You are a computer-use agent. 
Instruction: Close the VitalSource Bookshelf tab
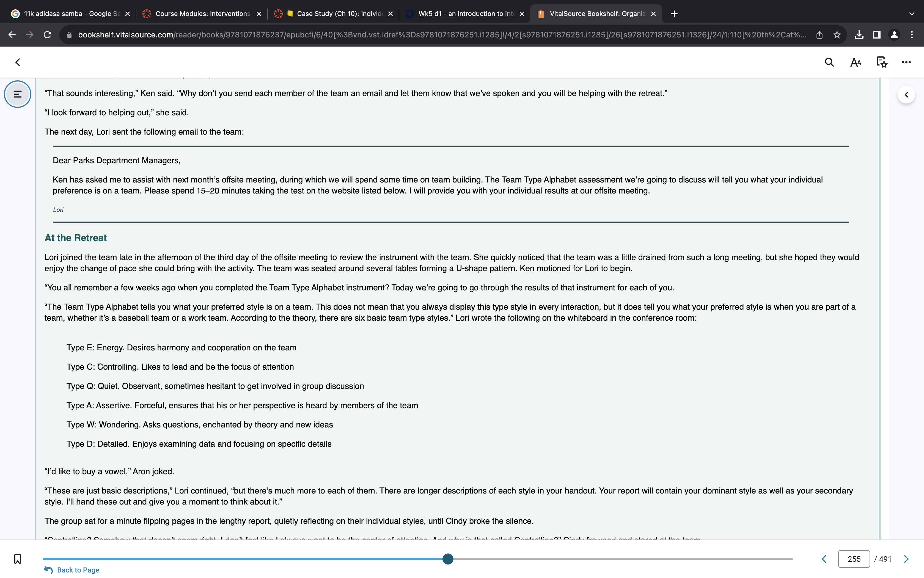tap(653, 14)
